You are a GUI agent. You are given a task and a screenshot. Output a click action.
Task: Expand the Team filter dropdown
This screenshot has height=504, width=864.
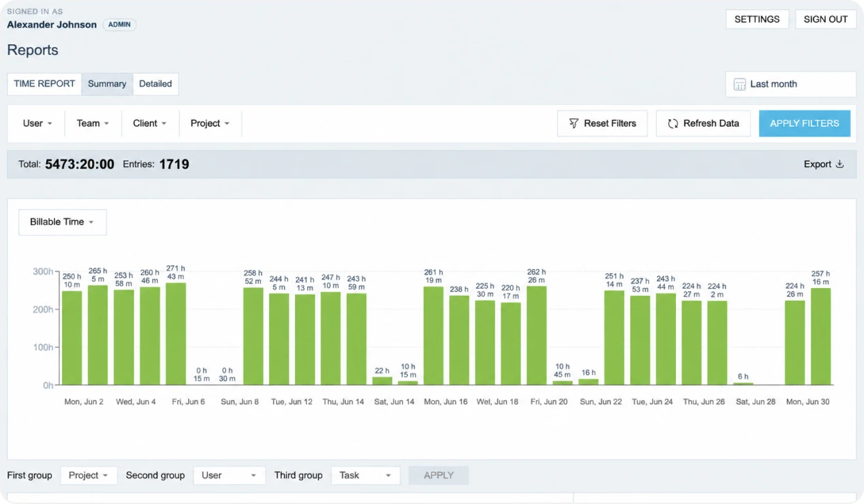pos(93,123)
